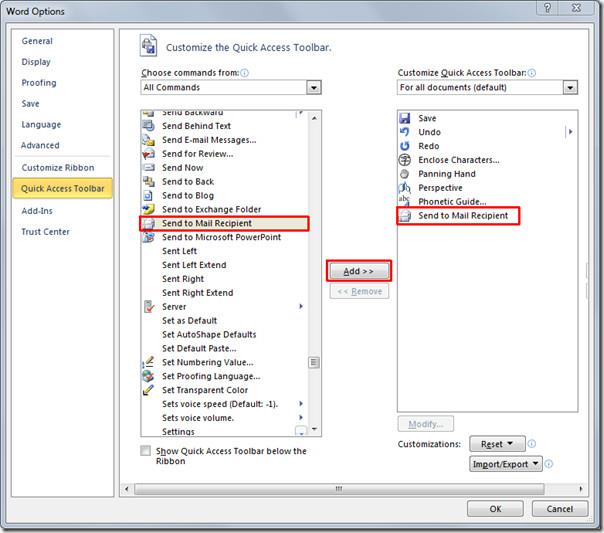Click the Save icon in toolbar list
Screen dimensions: 604x533
[405, 118]
